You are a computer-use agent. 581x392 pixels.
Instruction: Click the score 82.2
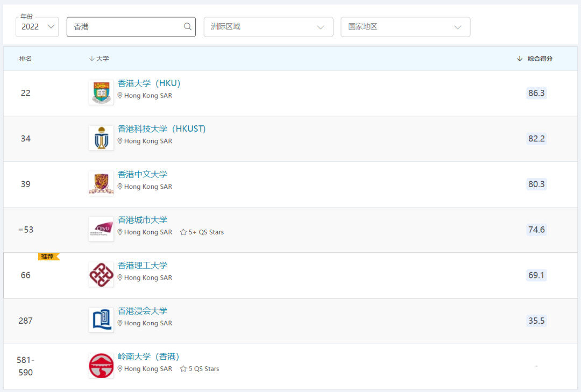[536, 139]
